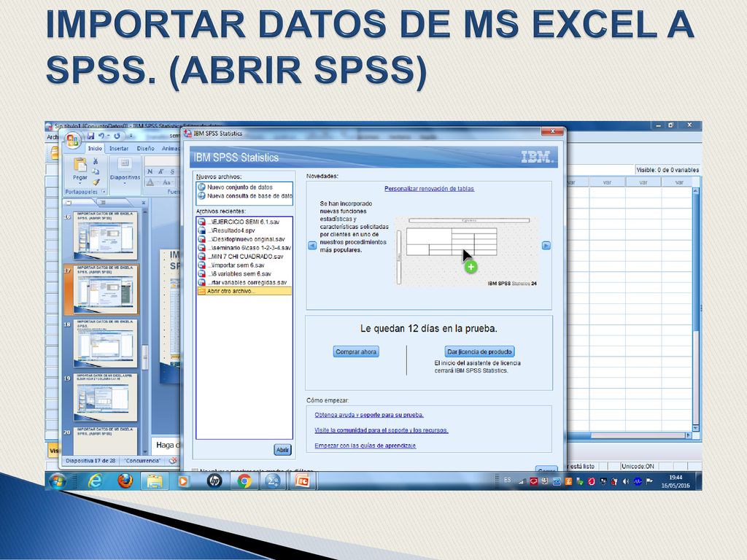Open Windows Explorer from taskbar
747x560 pixels.
coord(155,481)
